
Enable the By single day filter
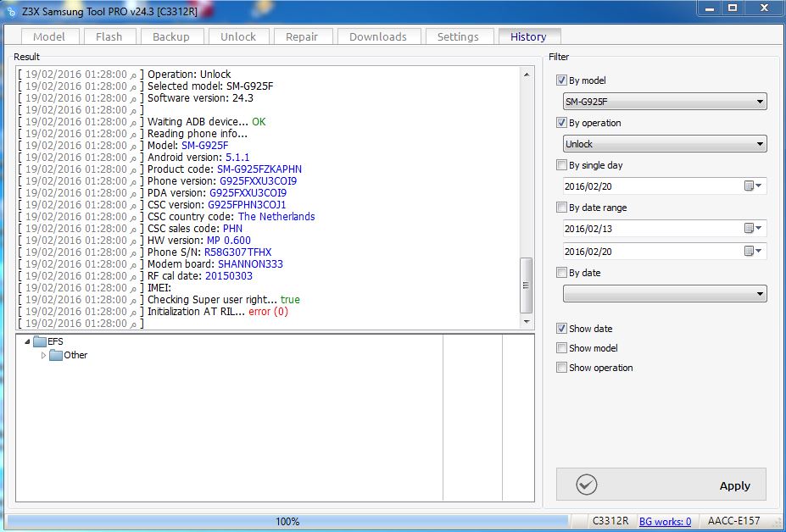tap(561, 165)
